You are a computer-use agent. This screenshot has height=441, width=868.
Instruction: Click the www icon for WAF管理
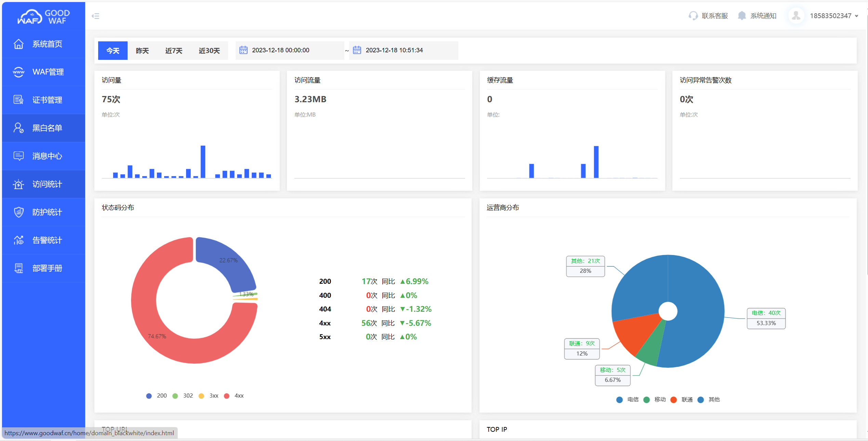pyautogui.click(x=18, y=72)
